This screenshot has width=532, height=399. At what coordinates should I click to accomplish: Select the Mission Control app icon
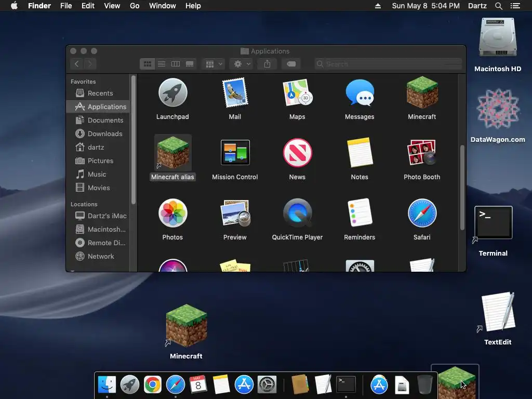[x=235, y=153]
